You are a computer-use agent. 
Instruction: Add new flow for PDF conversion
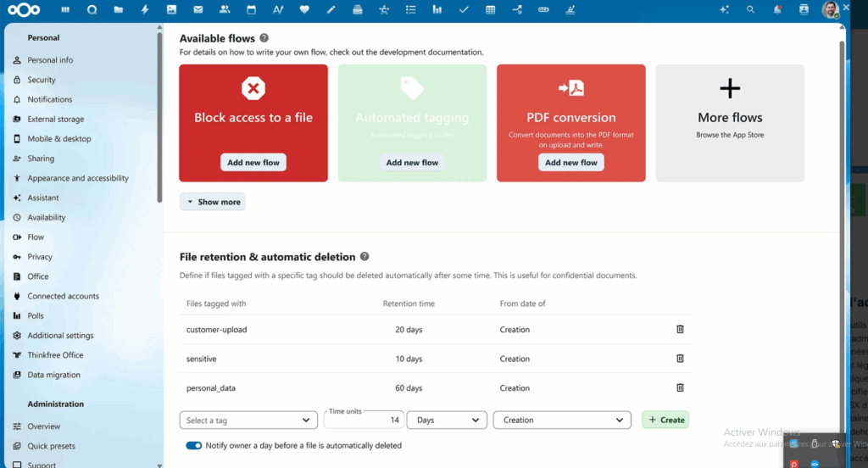coord(571,163)
